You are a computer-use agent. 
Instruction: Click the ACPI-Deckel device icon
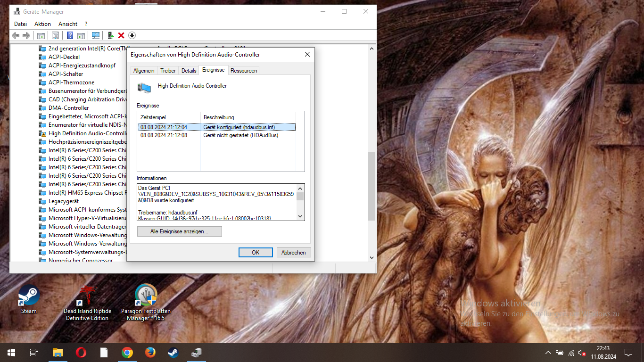point(42,57)
